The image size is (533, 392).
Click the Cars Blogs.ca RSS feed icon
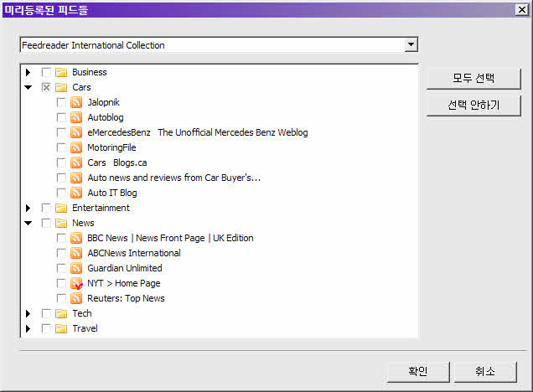coord(76,162)
